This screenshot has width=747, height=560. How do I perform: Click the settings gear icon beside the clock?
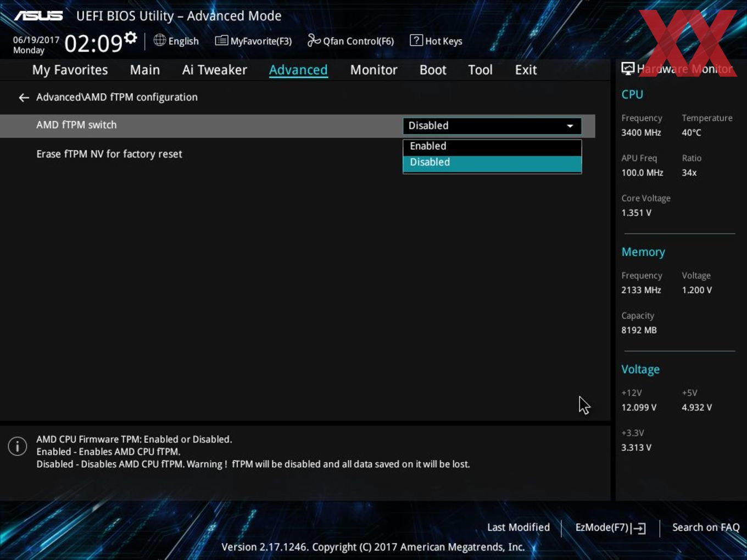(x=131, y=38)
